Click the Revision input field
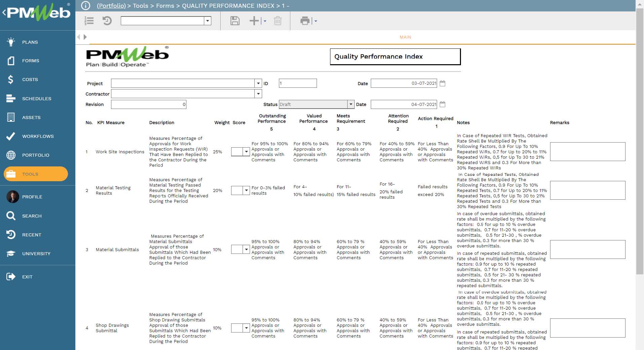 pos(149,104)
